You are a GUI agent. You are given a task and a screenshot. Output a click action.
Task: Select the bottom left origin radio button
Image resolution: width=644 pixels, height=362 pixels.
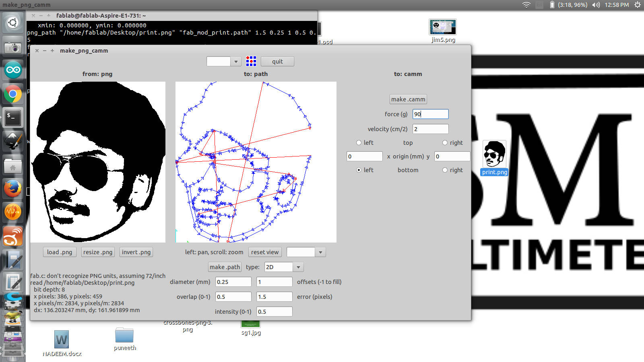(359, 170)
